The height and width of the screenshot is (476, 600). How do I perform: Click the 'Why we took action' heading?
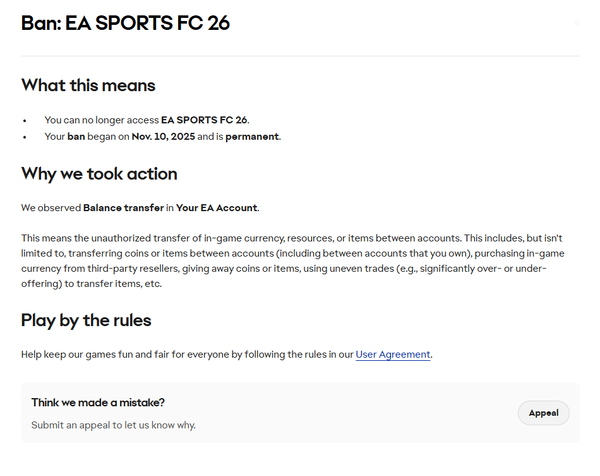pos(99,174)
